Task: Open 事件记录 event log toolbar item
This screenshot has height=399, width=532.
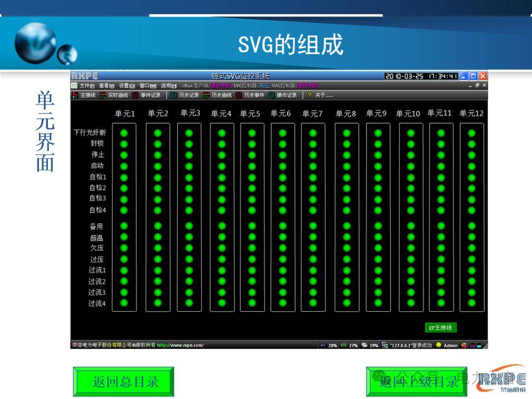Action: (146, 95)
